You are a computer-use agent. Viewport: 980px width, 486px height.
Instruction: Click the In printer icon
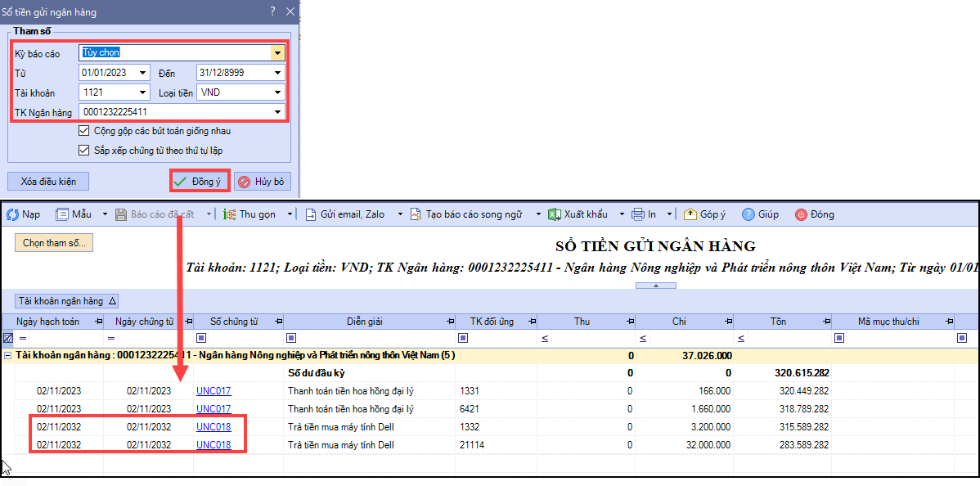(x=638, y=214)
